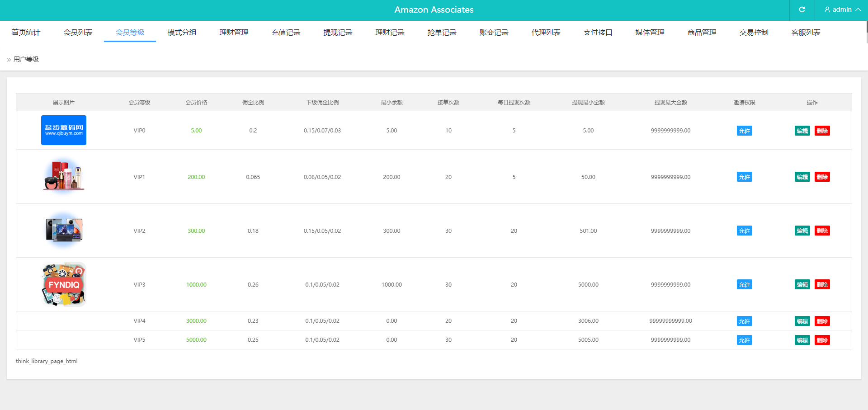Delete the VIP3 level row

pos(822,285)
